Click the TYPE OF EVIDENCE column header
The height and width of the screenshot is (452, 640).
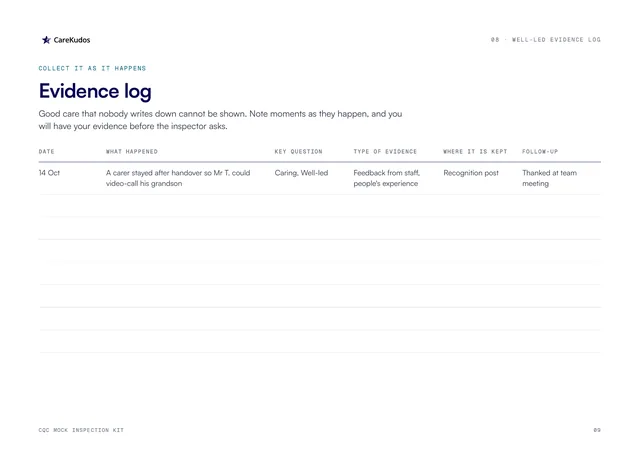click(385, 151)
